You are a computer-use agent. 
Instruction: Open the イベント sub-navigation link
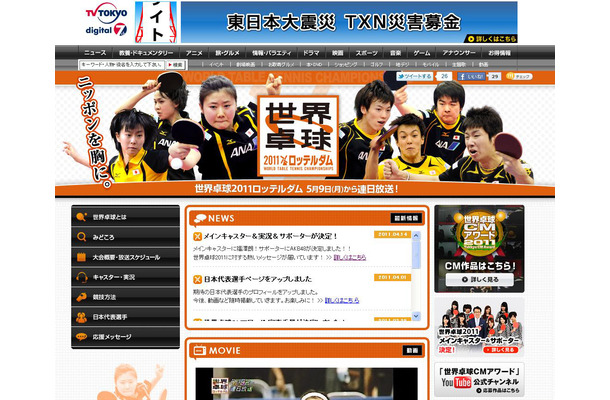tap(216, 65)
